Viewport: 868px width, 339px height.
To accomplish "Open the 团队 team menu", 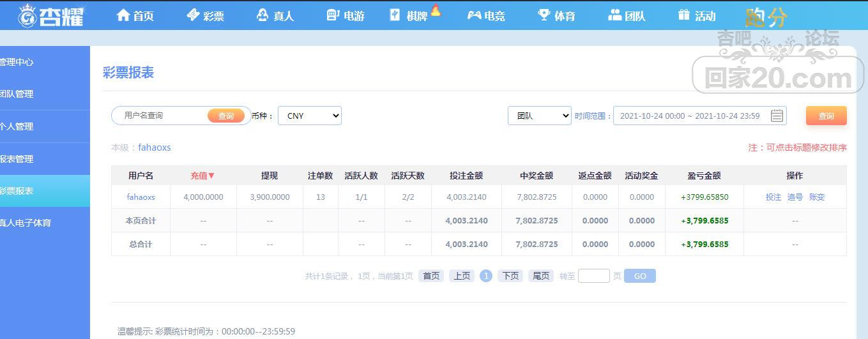I will 627,15.
